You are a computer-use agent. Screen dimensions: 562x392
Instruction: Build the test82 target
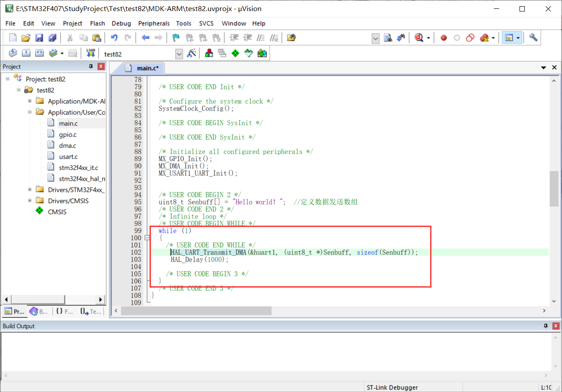click(26, 54)
